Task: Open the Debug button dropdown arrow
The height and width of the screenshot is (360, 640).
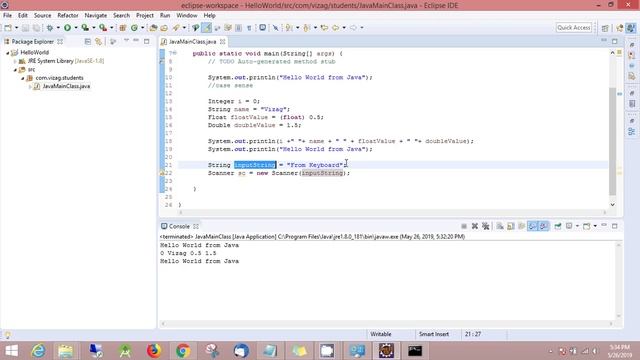Action: [x=58, y=28]
